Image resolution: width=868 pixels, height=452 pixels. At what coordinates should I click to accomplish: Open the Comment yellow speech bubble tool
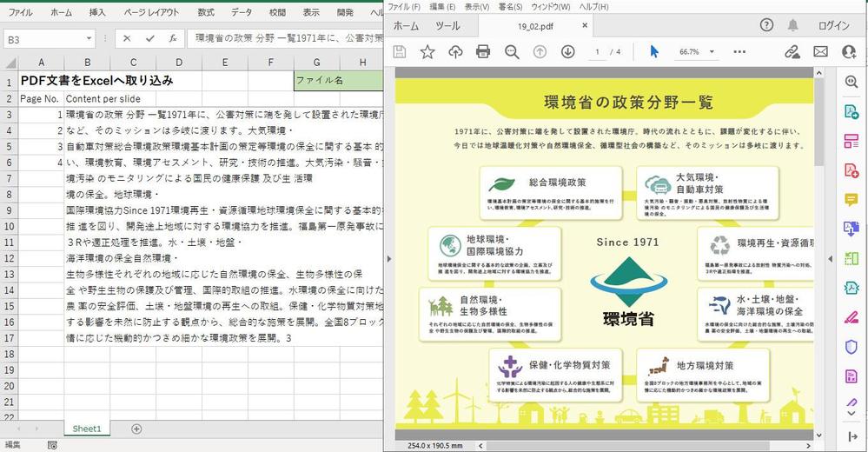pos(851,199)
